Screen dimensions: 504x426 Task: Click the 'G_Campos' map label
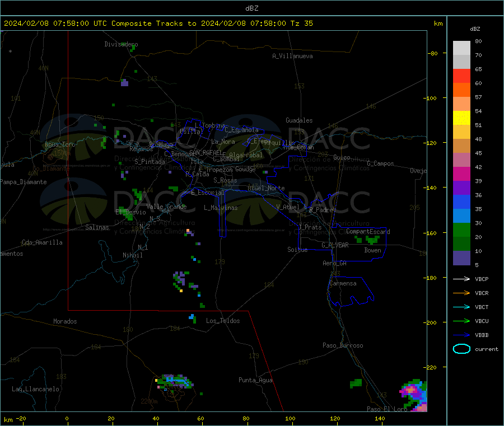pos(381,163)
